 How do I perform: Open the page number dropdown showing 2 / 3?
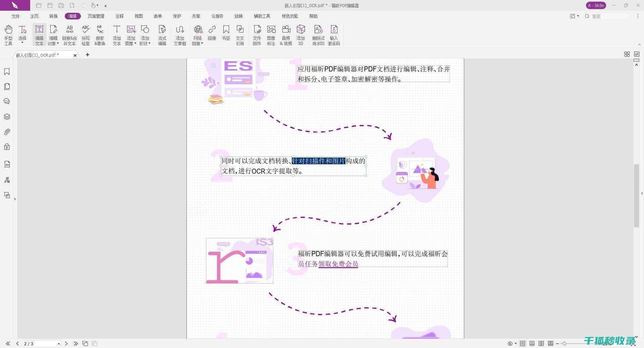click(59, 344)
